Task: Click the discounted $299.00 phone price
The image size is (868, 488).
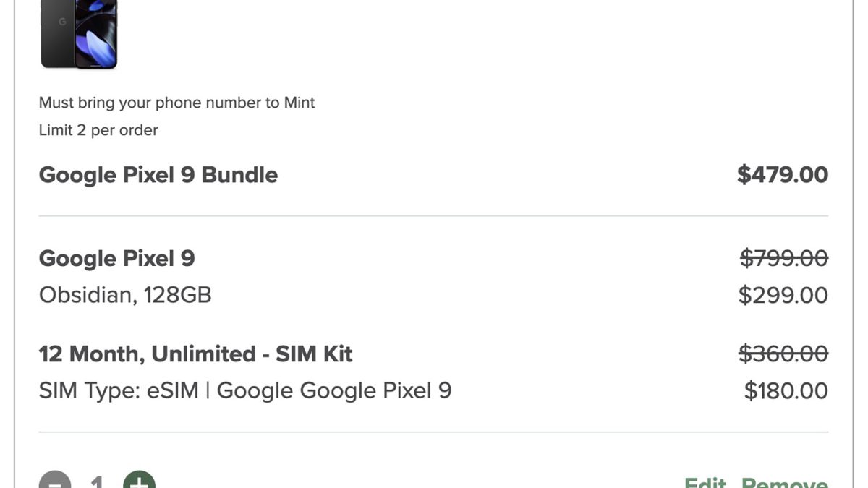Action: [x=783, y=295]
